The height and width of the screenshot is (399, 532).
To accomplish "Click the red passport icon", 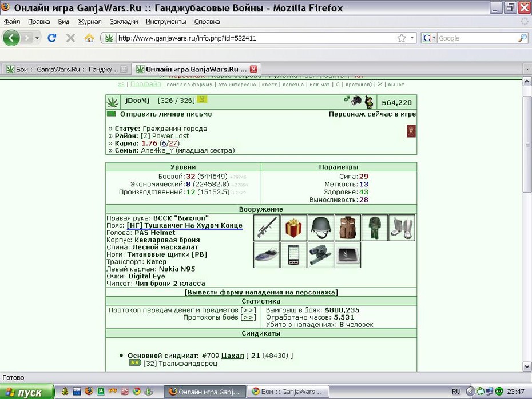I will click(x=411, y=131).
